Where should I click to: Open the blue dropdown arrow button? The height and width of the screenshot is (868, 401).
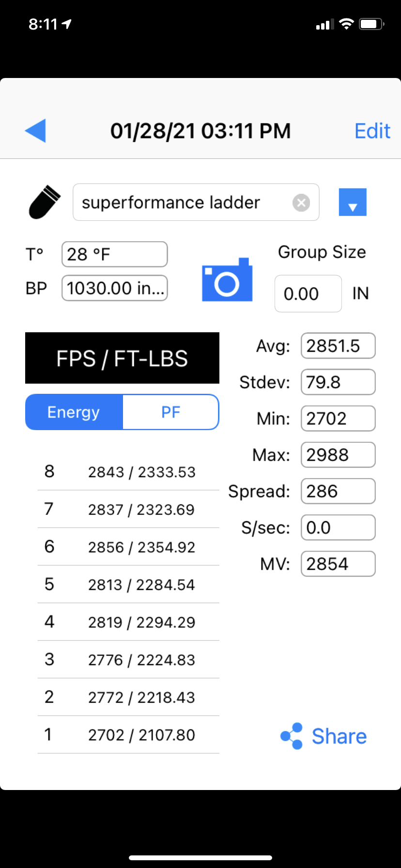(x=352, y=202)
